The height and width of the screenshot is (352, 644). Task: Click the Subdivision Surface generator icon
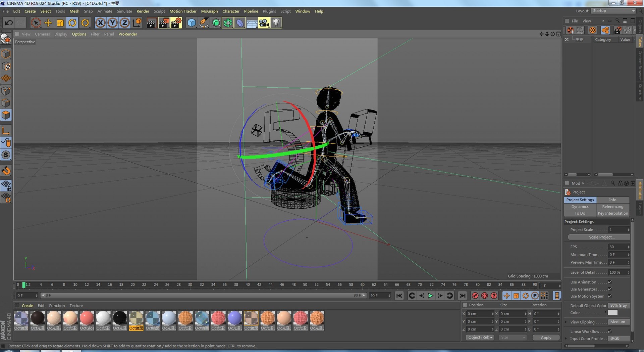216,23
